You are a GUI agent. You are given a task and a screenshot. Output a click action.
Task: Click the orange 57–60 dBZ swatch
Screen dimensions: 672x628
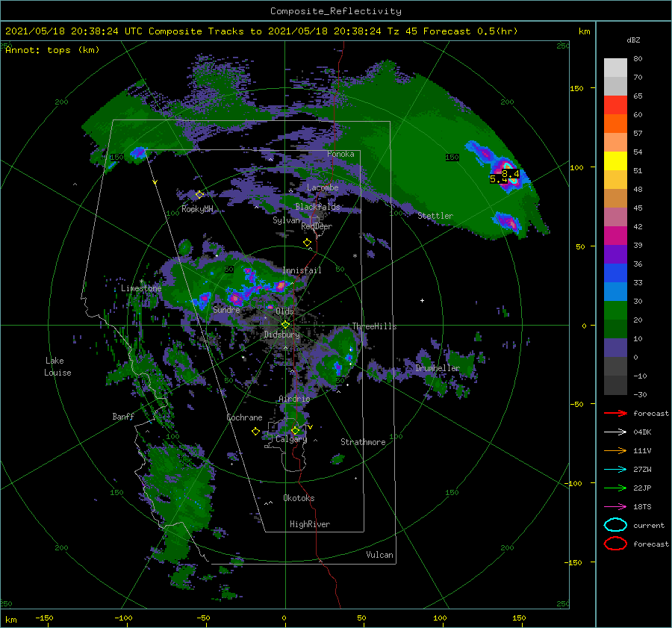pos(615,124)
